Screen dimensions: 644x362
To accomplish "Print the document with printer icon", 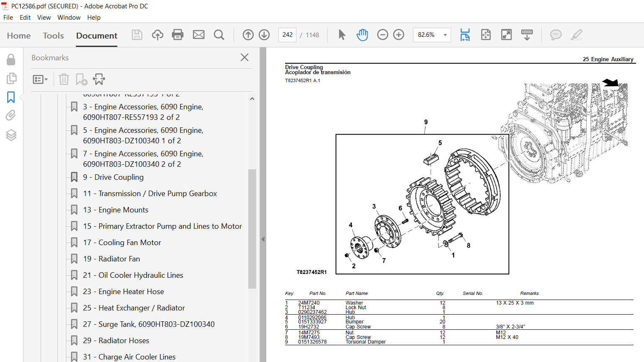I will [x=178, y=35].
